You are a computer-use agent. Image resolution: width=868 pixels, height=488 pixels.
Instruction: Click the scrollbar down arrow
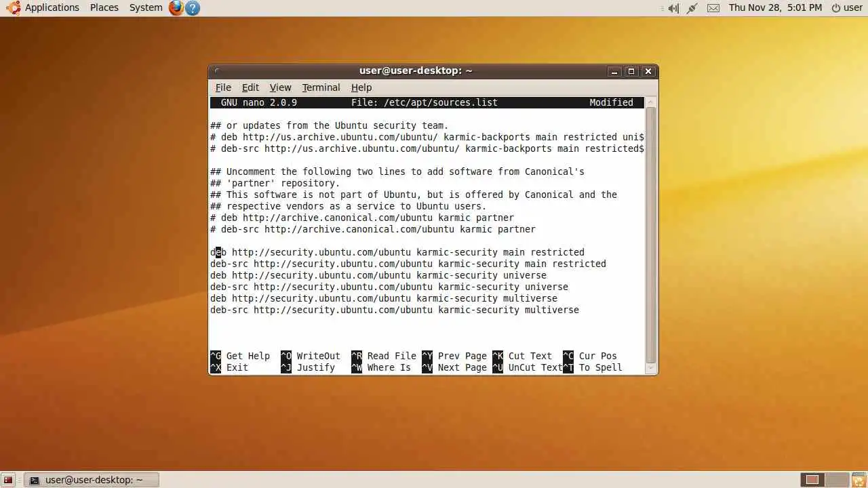(651, 368)
